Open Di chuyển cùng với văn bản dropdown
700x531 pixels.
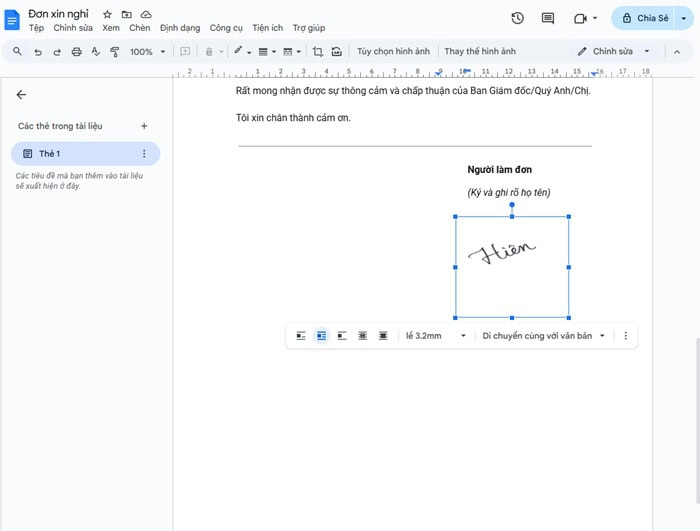click(x=544, y=336)
